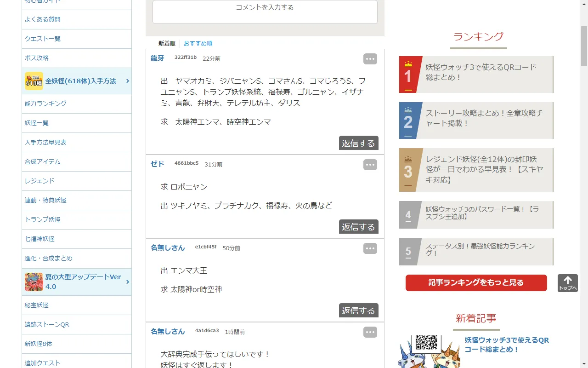Open よくある質問 in sidebar
Viewport: 588px width, 368px height.
[77, 19]
